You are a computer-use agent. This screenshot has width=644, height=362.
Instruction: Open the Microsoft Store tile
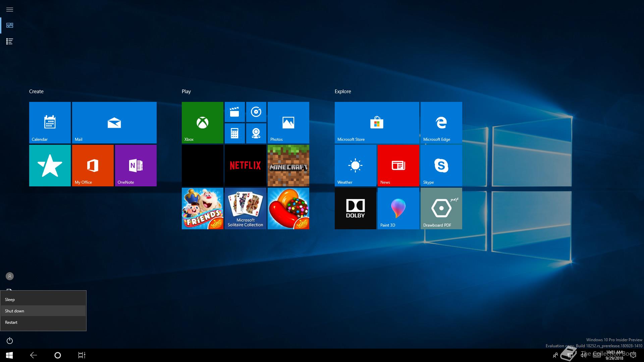pos(377,123)
